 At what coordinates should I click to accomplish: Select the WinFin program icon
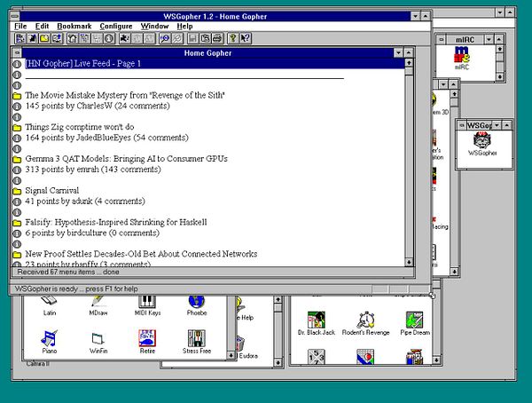[98, 342]
